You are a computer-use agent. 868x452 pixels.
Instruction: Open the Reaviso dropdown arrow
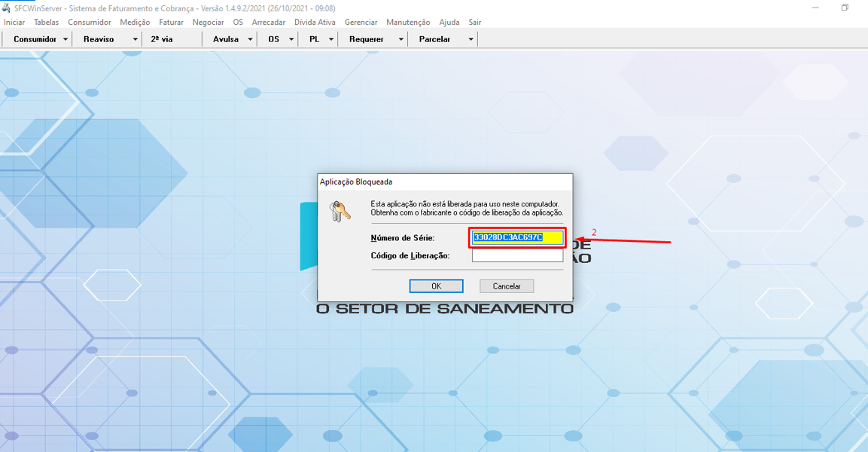point(136,39)
